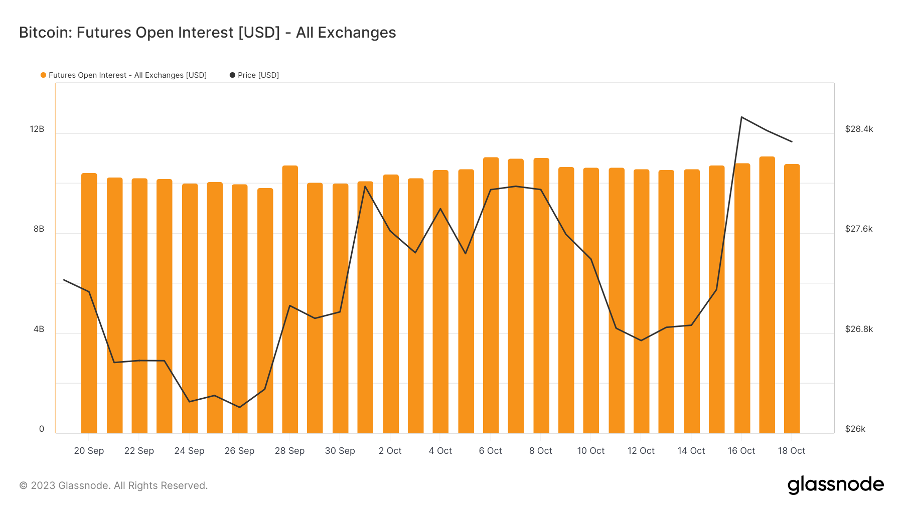Viewport: 904px width, 508px height.
Task: Toggle the Futures Open Interest legend label
Action: [127, 75]
